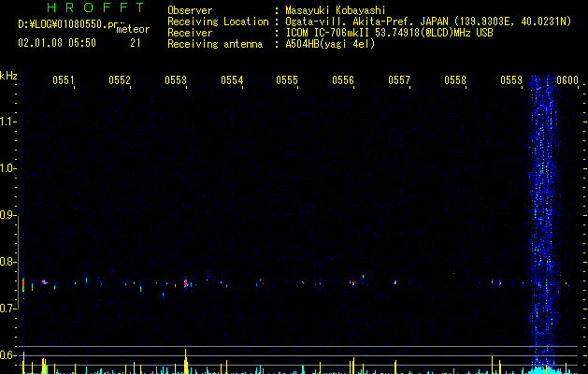Click the 1.1 kHz frequency label

coord(7,122)
